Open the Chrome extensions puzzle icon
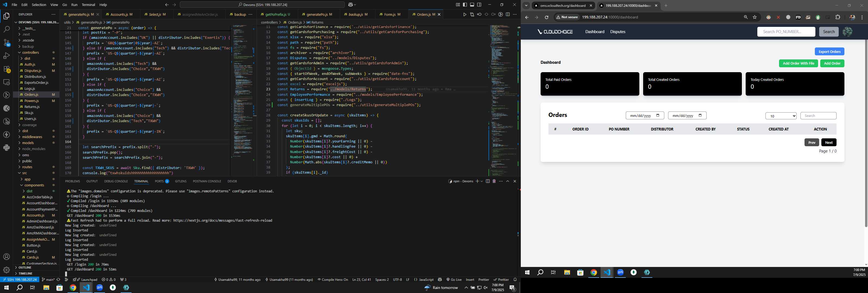 pyautogui.click(x=838, y=17)
